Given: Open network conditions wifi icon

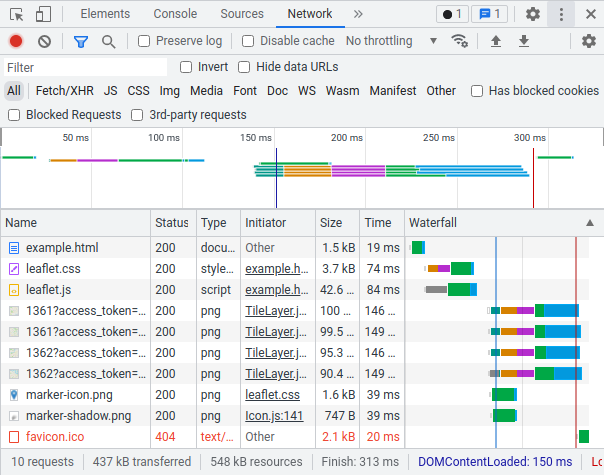Looking at the screenshot, I should 459,40.
